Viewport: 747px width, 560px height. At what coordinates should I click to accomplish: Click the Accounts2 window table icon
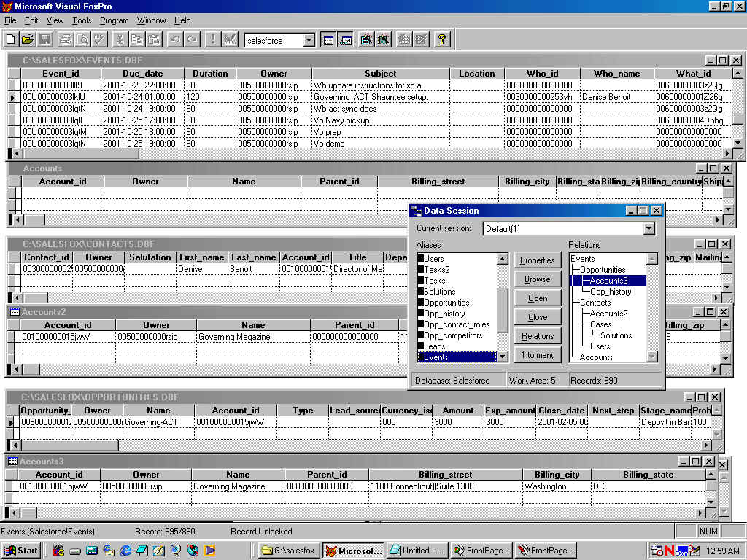tap(15, 312)
